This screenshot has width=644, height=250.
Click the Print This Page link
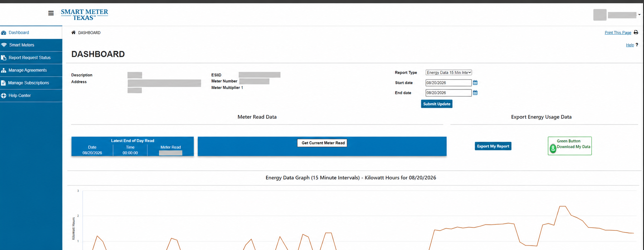(618, 33)
